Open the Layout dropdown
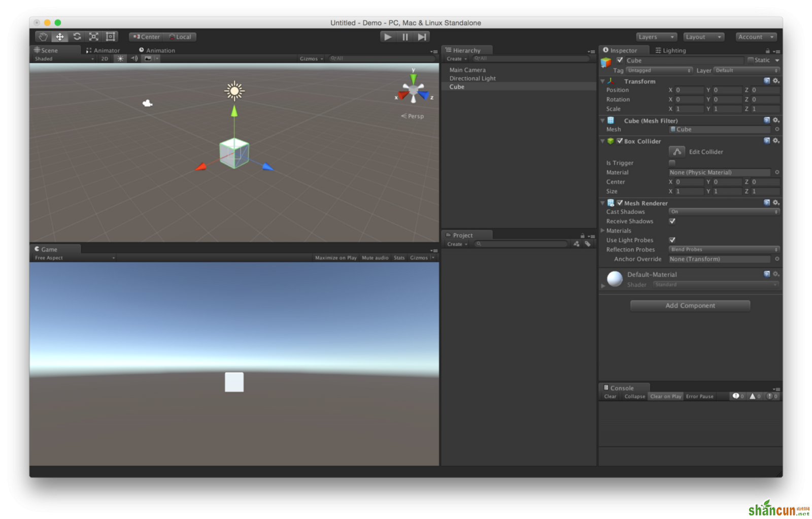Screen dimensions: 812x519 coord(703,37)
